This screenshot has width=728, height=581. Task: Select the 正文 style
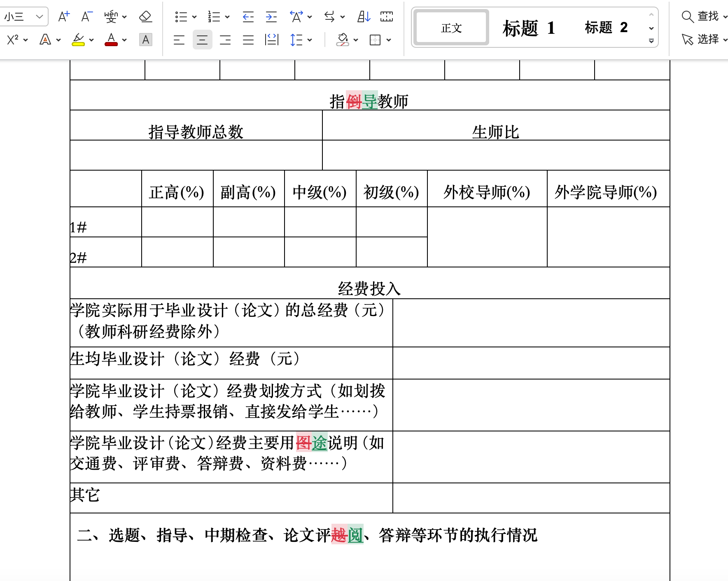tap(452, 28)
